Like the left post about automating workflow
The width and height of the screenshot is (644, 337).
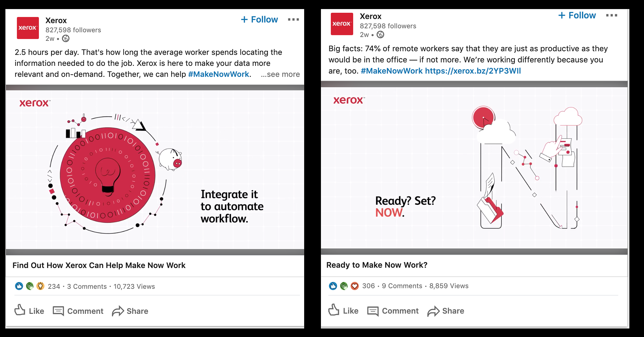tap(29, 311)
